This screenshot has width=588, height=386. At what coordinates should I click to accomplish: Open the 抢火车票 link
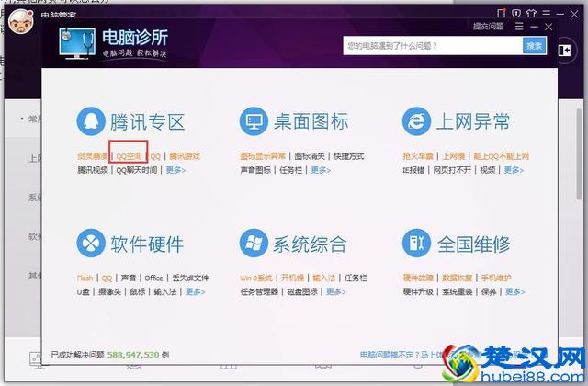pyautogui.click(x=418, y=156)
